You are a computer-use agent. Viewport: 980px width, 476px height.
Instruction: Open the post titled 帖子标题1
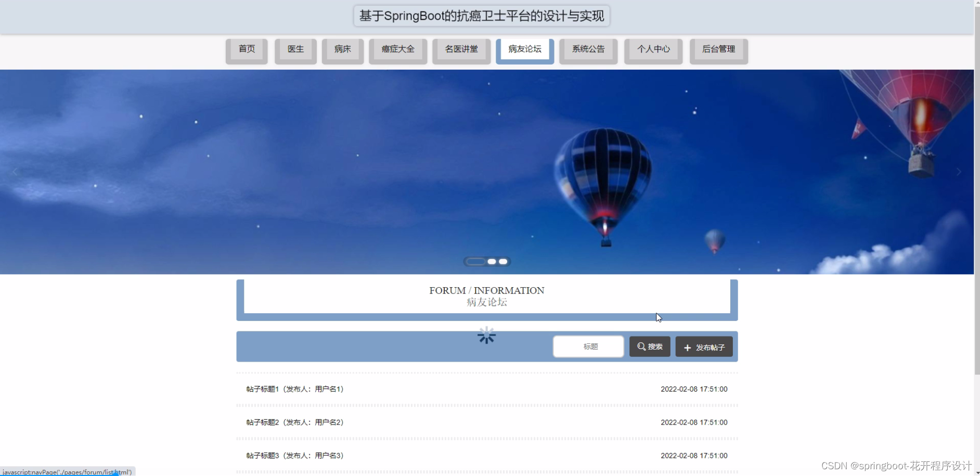(294, 389)
